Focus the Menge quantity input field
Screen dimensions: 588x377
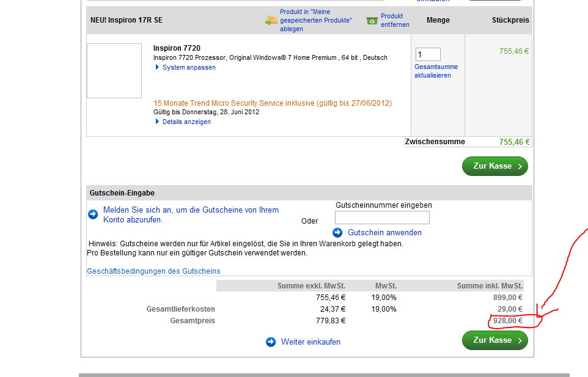pos(428,54)
